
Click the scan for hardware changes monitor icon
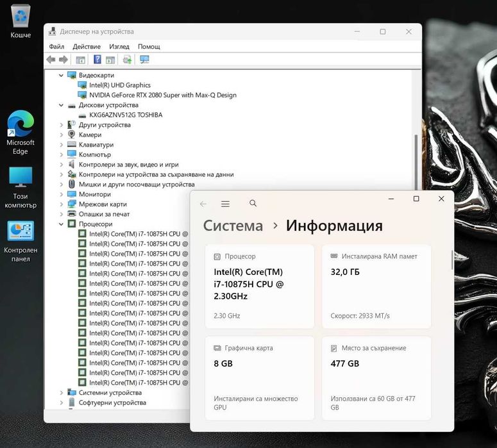pyautogui.click(x=144, y=59)
